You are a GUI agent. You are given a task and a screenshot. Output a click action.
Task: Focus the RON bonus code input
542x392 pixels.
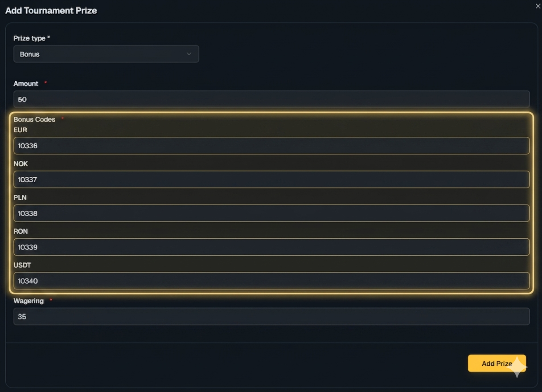[x=271, y=247]
